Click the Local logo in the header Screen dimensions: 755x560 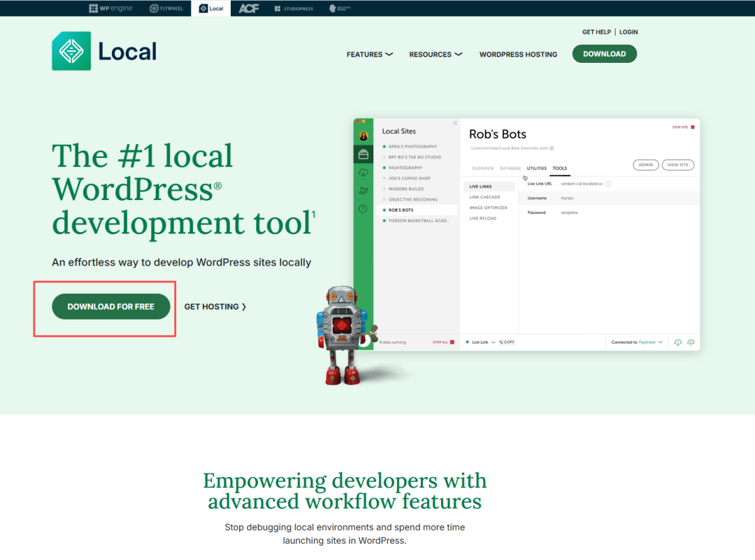(104, 51)
